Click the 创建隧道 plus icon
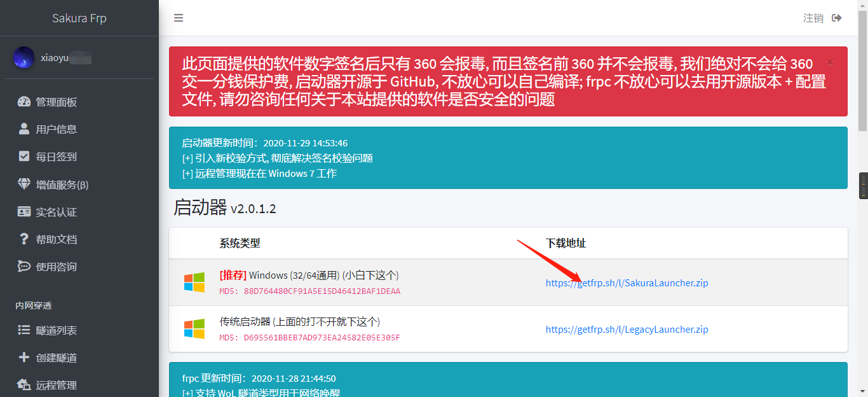Viewport: 868px width, 397px height. [x=24, y=358]
